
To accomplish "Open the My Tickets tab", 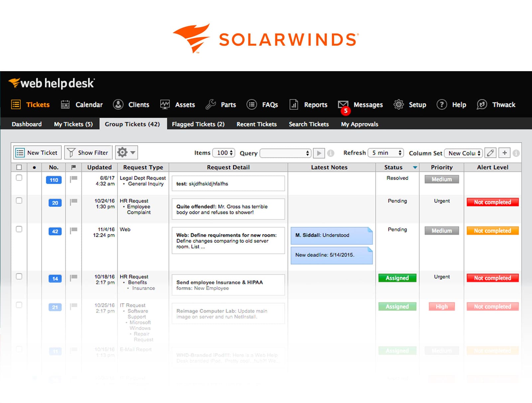I will [73, 124].
